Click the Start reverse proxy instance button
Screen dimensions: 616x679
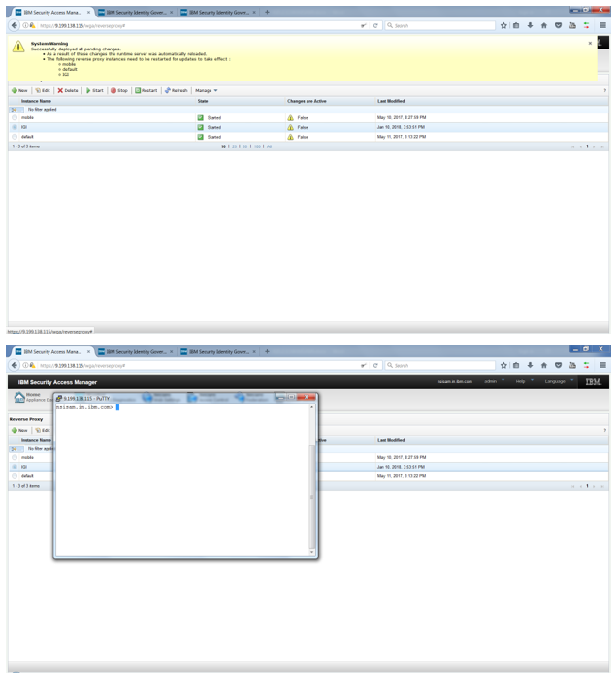94,90
